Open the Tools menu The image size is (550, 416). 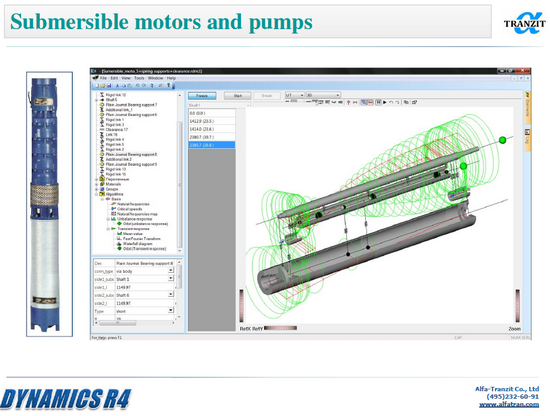tap(139, 78)
